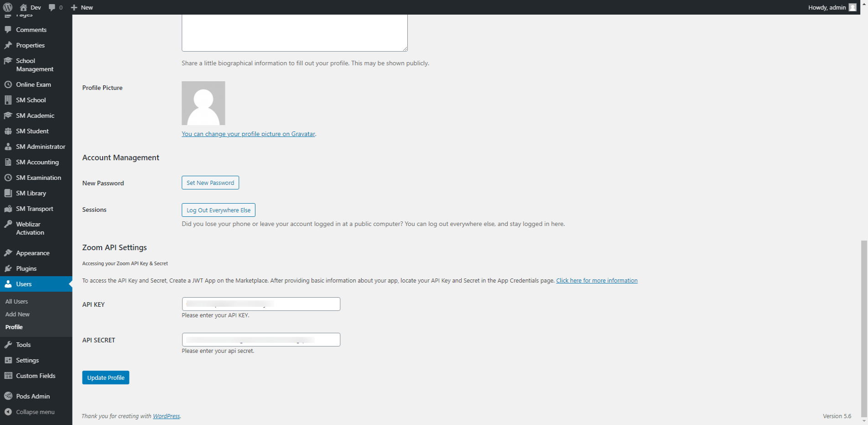Focus the API KEY input field
The image size is (868, 425).
(261, 304)
